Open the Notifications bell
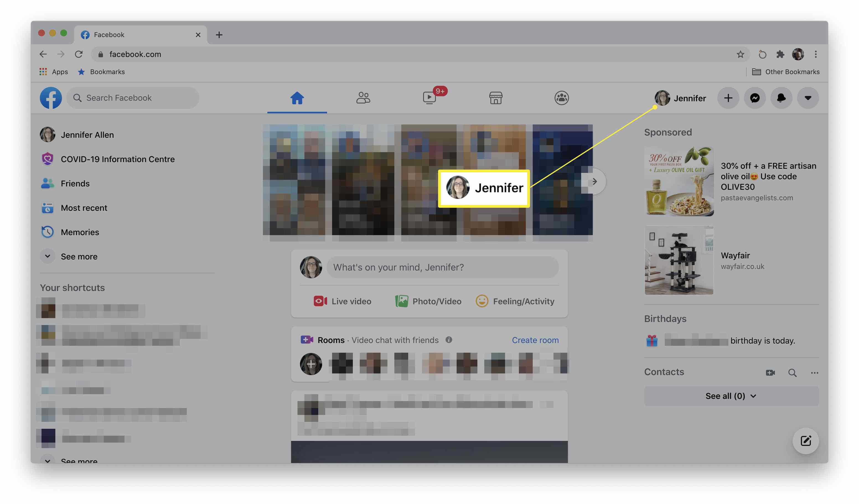Image resolution: width=859 pixels, height=504 pixels. pyautogui.click(x=781, y=98)
